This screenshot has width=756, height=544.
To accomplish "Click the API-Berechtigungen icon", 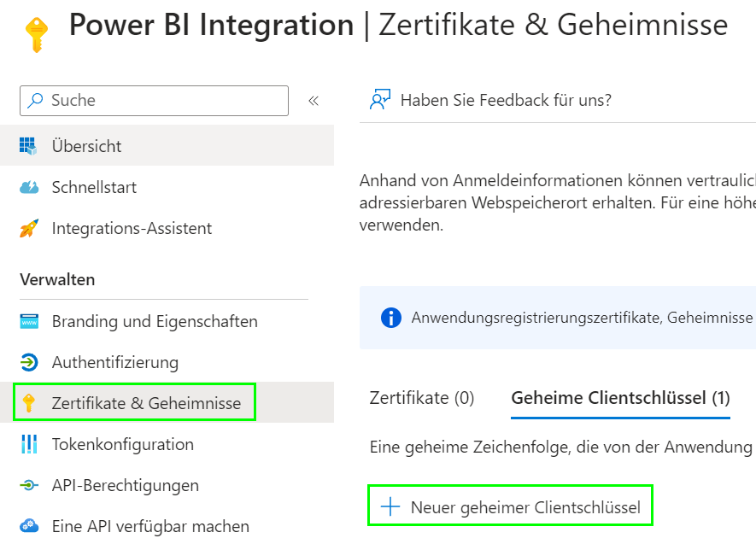I will [x=29, y=485].
